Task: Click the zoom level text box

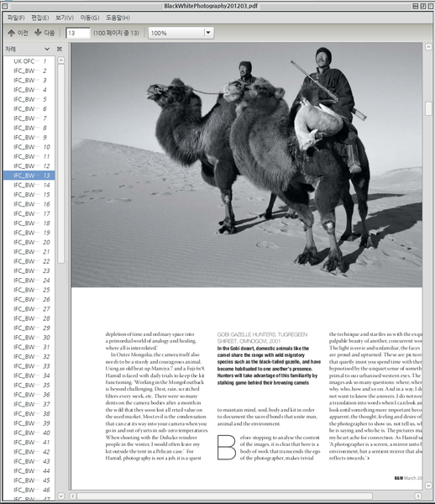Action: click(x=176, y=33)
